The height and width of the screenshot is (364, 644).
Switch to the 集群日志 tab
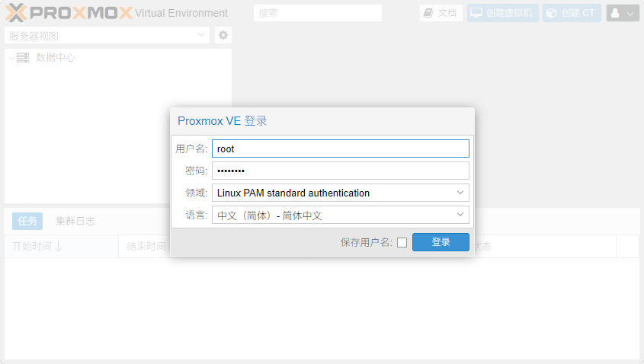pyautogui.click(x=75, y=221)
